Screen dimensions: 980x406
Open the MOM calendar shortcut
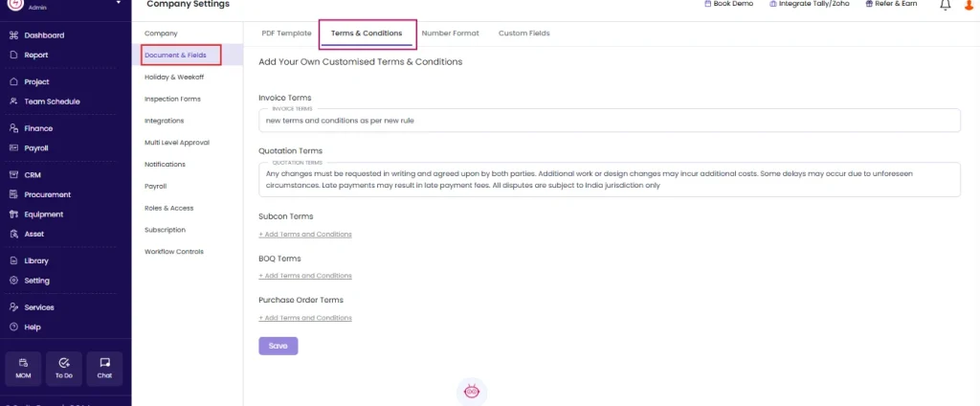(x=23, y=369)
